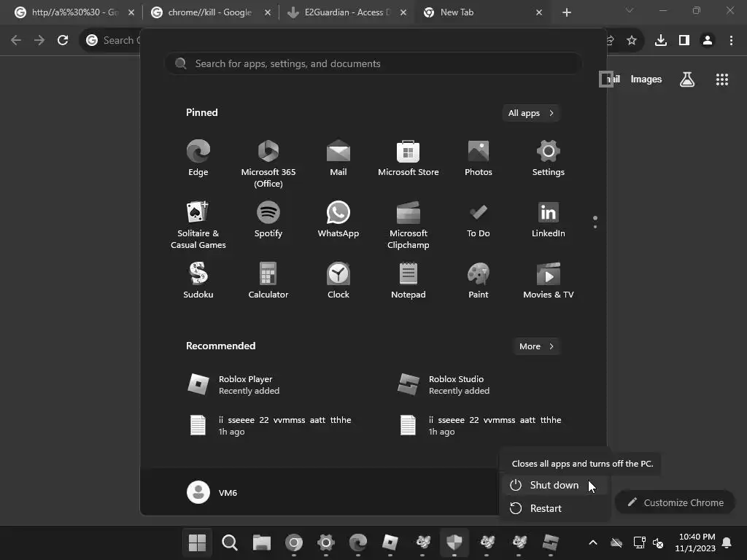The image size is (747, 560).
Task: Switch to the http//a%%30%30 tab
Action: tap(74, 12)
